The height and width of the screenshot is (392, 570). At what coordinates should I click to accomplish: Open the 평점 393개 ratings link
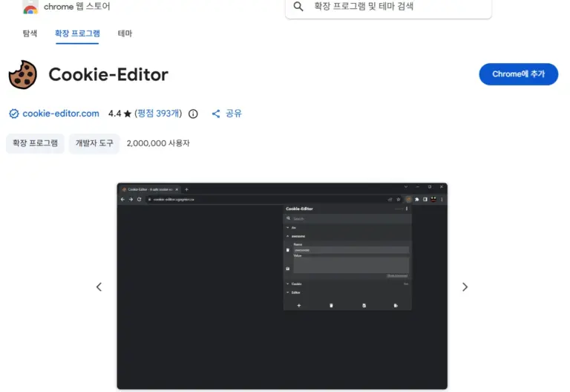point(158,114)
